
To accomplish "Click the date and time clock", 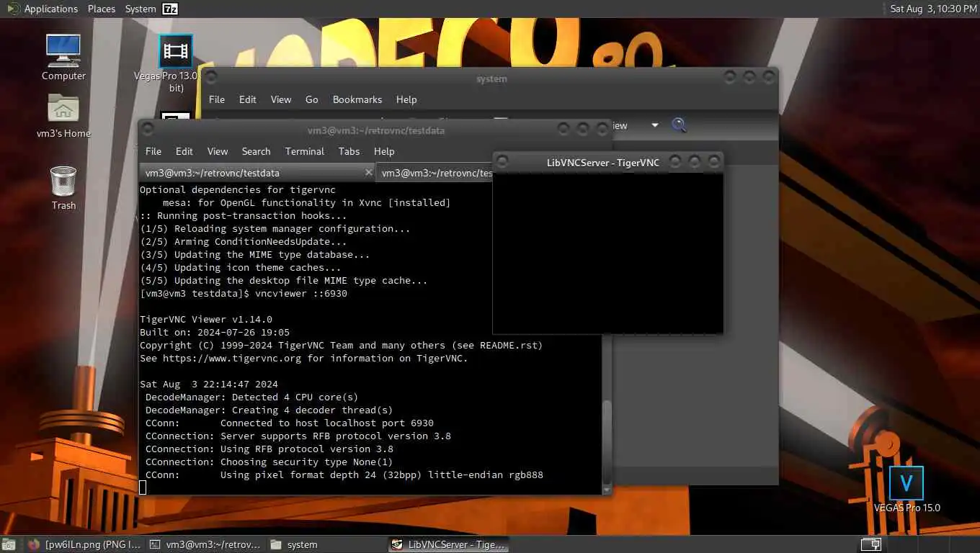I will point(933,9).
